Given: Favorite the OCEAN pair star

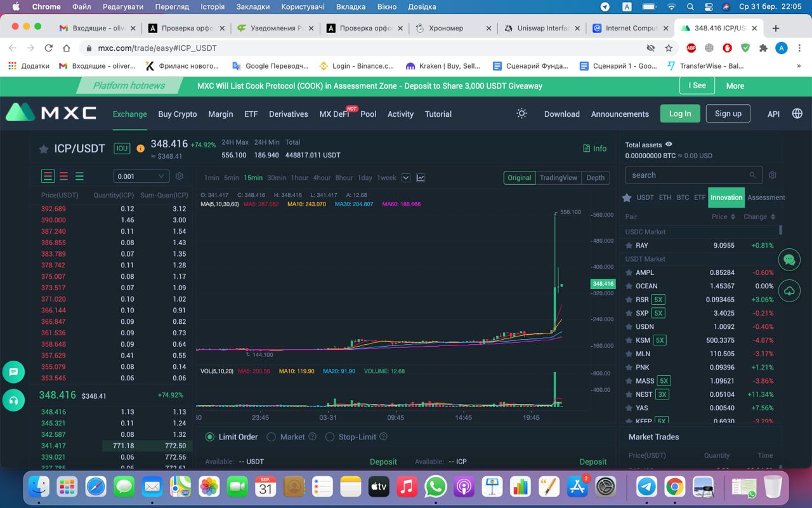Looking at the screenshot, I should (629, 286).
